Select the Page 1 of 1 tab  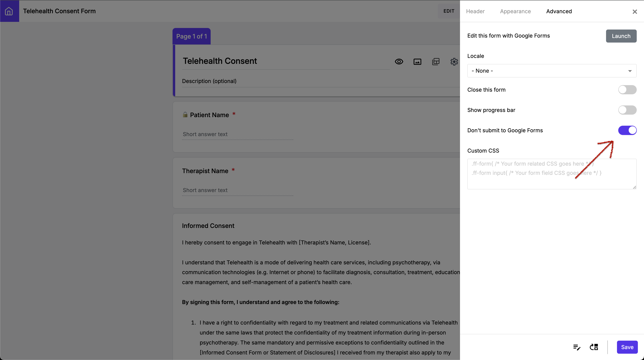tap(191, 36)
